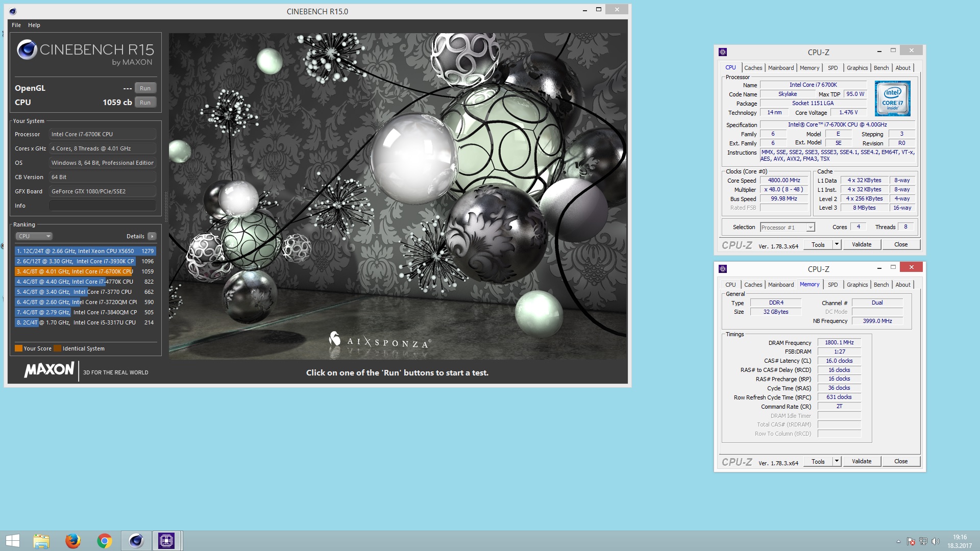
Task: Open Caches tab in lower CPU-Z
Action: (753, 285)
